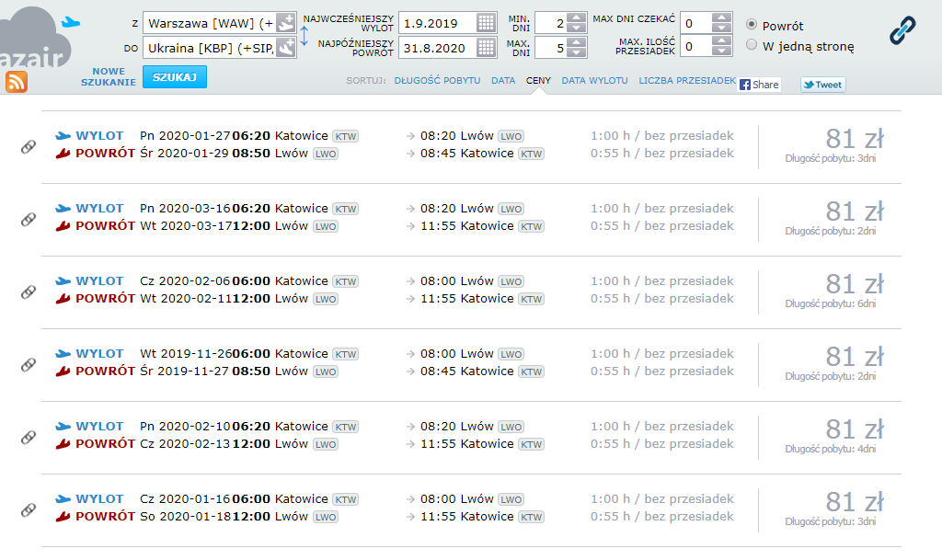This screenshot has height=560, width=942.
Task: Sort by LICZBA PRZESIADEK
Action: pos(687,80)
